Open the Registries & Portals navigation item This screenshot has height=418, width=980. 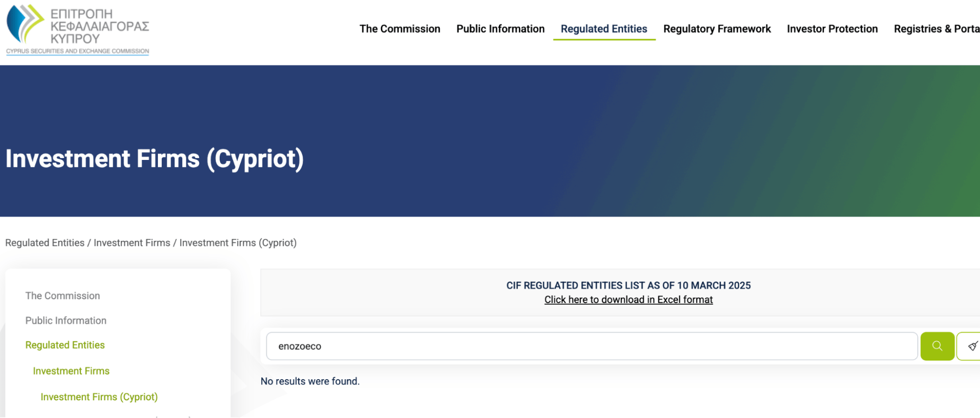[936, 29]
